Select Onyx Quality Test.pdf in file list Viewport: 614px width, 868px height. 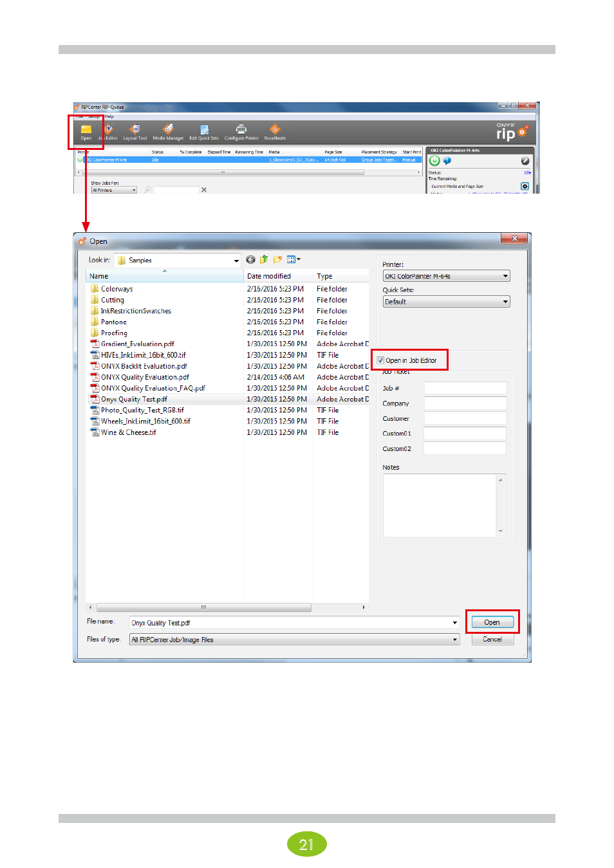point(134,399)
